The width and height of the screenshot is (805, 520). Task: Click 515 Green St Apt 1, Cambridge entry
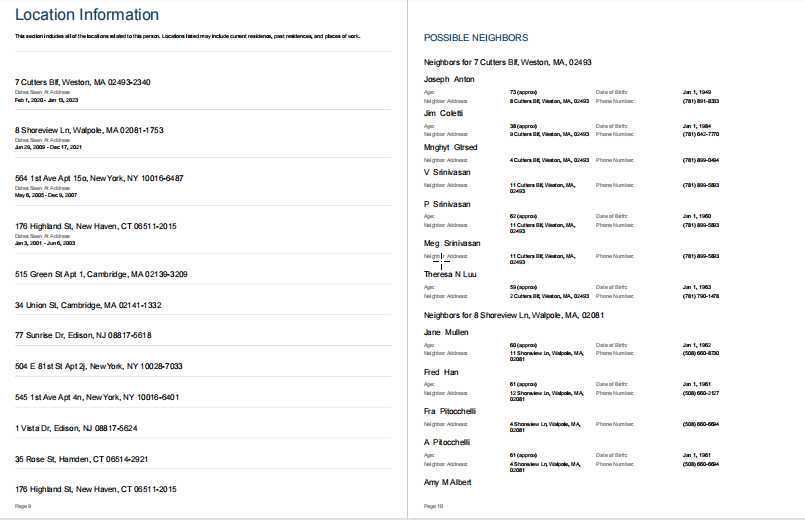click(101, 274)
